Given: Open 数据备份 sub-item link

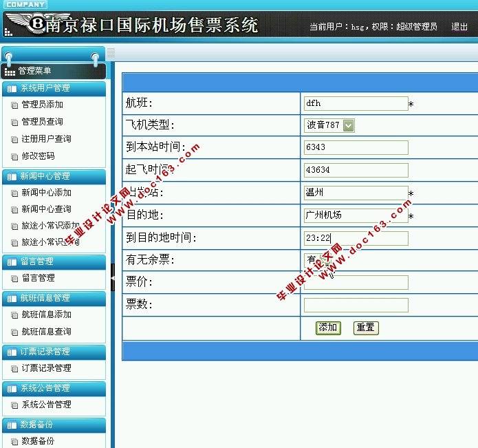Looking at the screenshot, I should point(38,440).
